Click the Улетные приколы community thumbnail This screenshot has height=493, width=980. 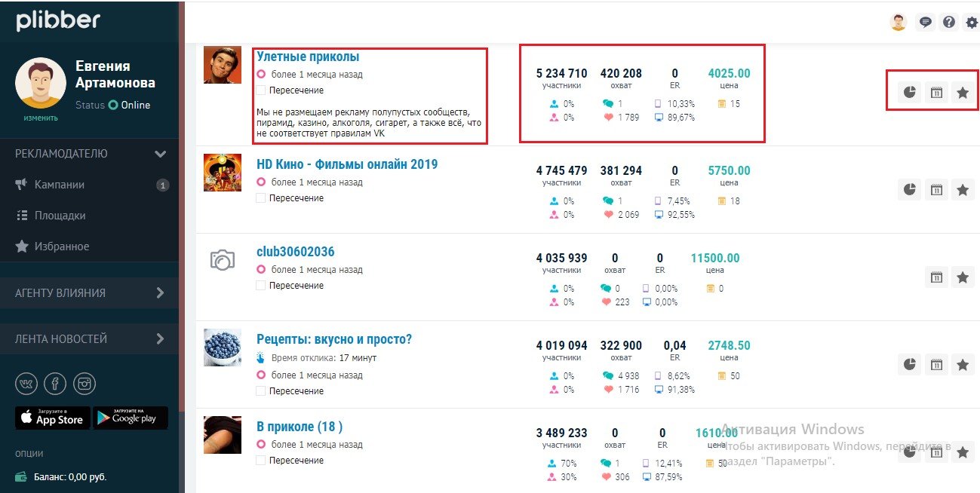click(223, 65)
